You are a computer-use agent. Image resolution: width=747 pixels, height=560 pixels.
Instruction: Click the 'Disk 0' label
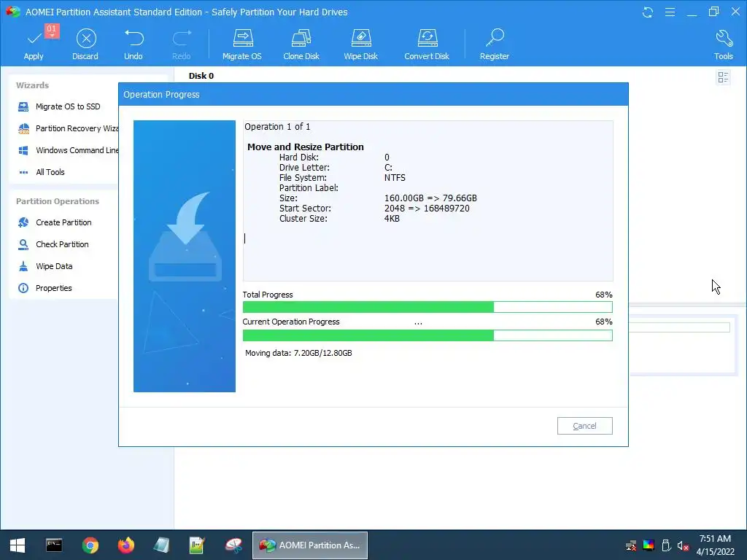tap(201, 76)
